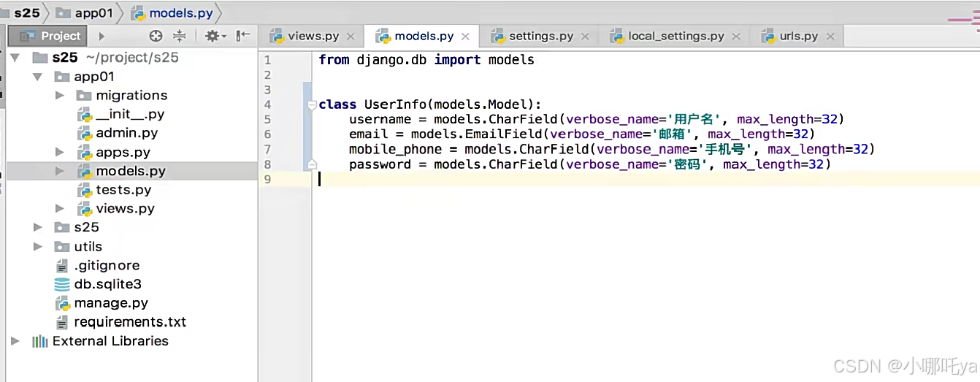Click the admin.py Python file icon

point(84,133)
